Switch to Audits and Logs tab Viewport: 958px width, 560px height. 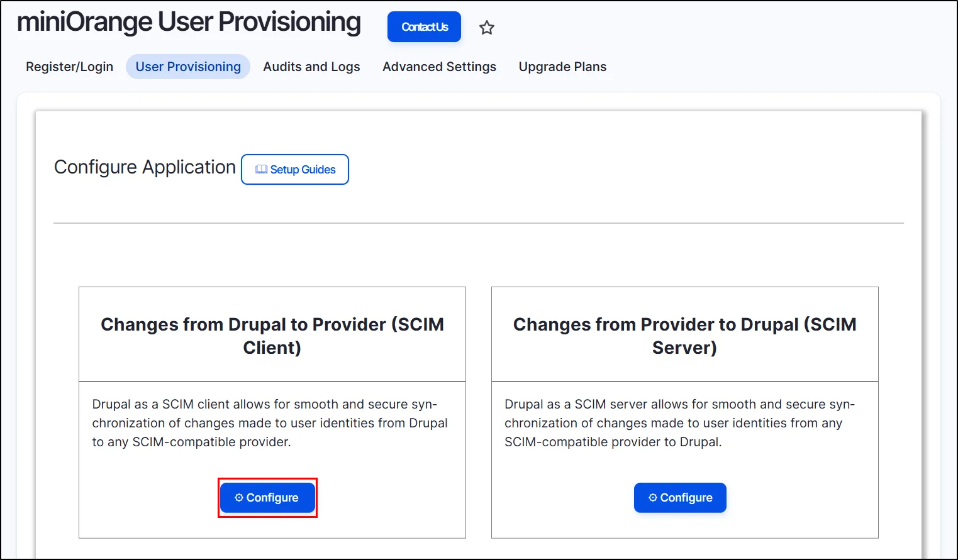(x=312, y=67)
